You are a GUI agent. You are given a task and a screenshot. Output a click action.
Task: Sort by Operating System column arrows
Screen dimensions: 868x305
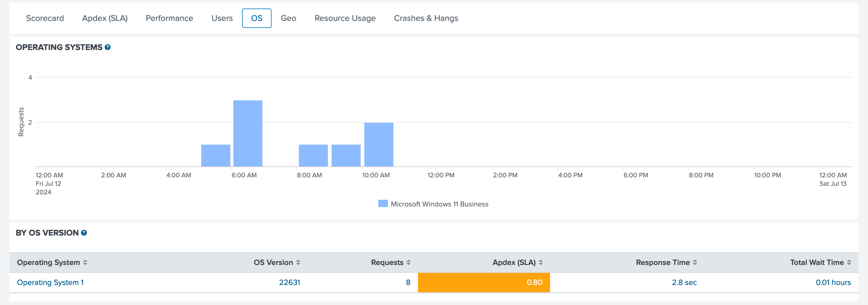[x=85, y=262]
